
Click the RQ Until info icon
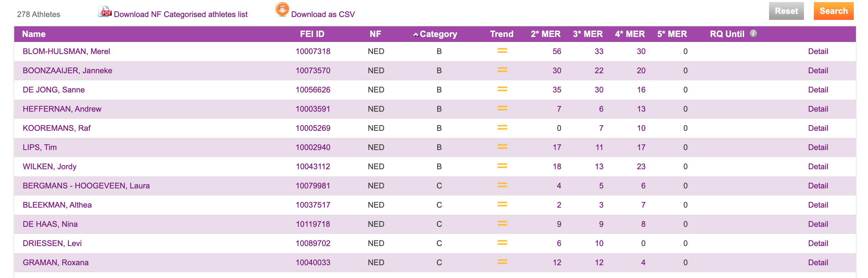(x=753, y=33)
